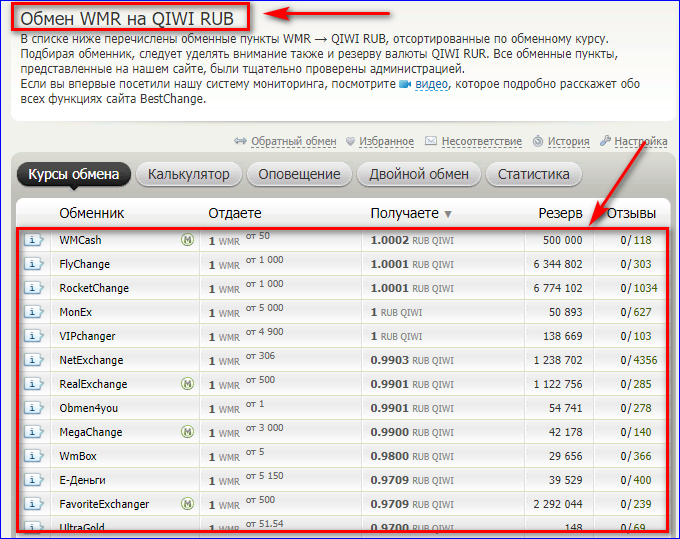This screenshot has height=539, width=680.
Task: Click the sort arrow next to Получаете
Action: pyautogui.click(x=448, y=214)
